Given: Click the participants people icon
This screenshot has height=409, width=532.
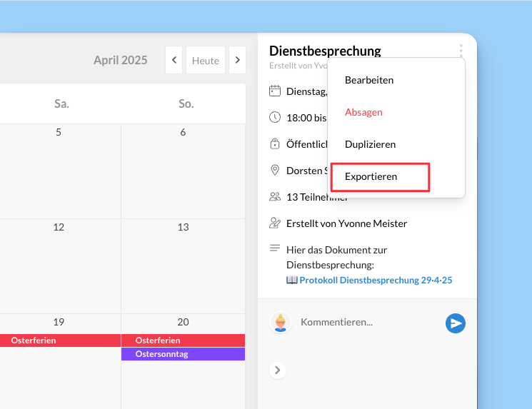Looking at the screenshot, I should tap(275, 196).
